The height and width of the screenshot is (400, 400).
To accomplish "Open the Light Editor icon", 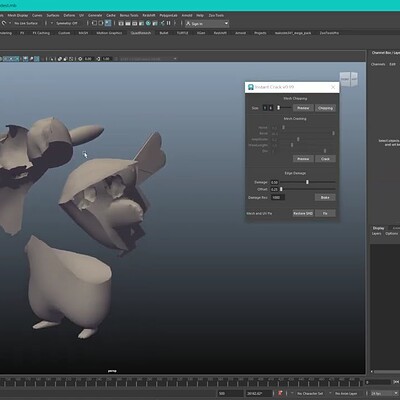I will tap(162, 23).
